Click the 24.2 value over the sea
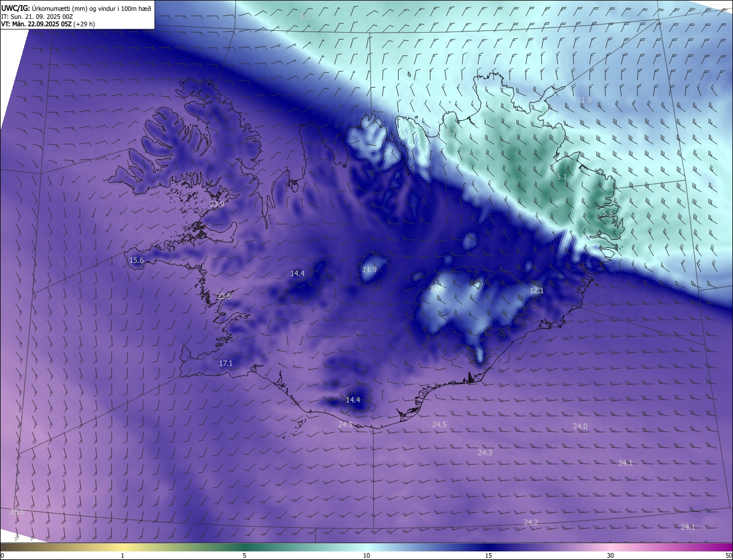The height and width of the screenshot is (560, 733). point(531,522)
